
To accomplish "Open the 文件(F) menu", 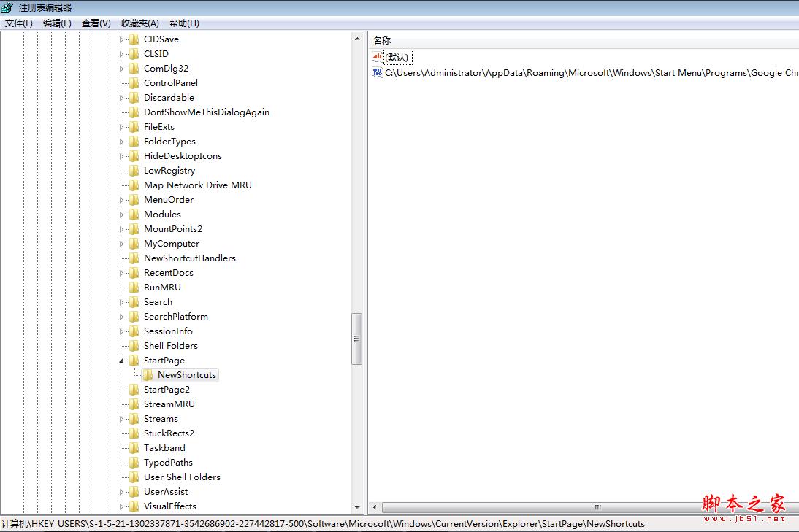I will 19,23.
